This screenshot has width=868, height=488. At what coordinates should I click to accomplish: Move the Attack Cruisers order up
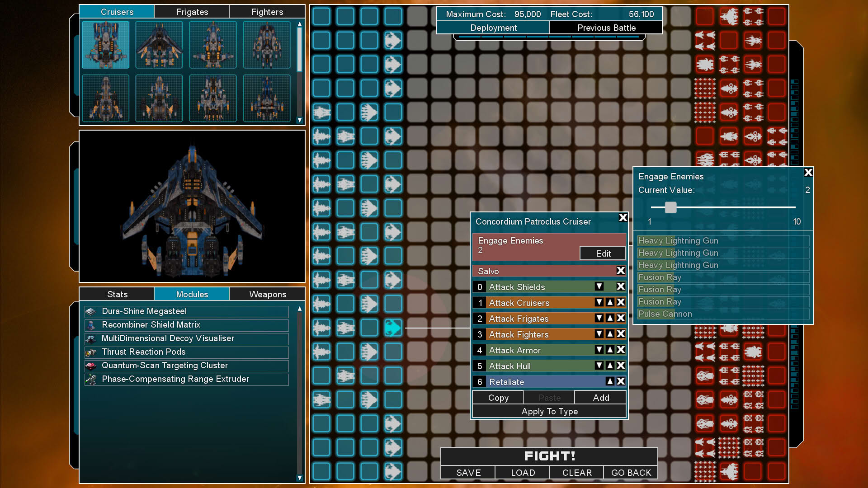click(610, 302)
